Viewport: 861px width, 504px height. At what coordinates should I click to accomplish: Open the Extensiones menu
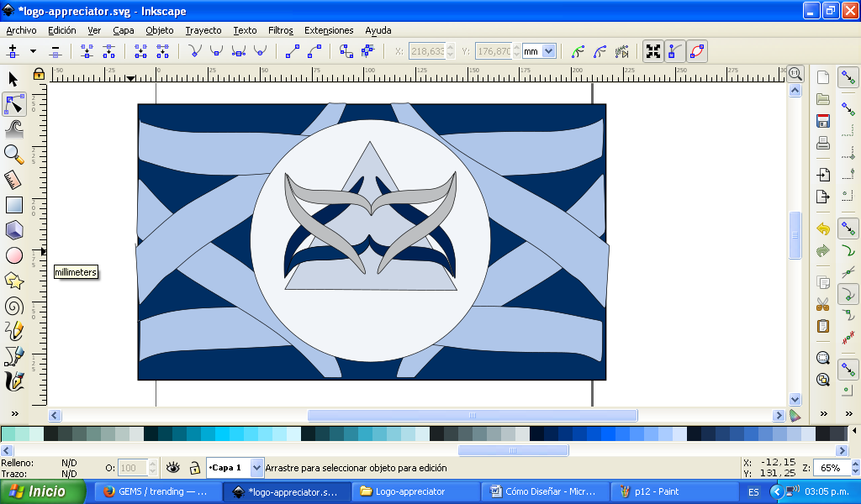[329, 30]
